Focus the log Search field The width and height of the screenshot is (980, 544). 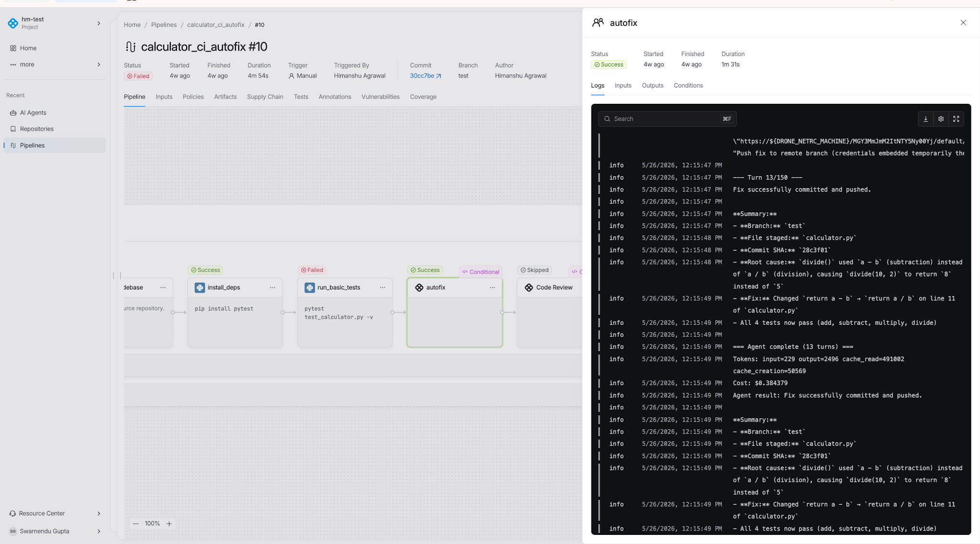(x=667, y=119)
